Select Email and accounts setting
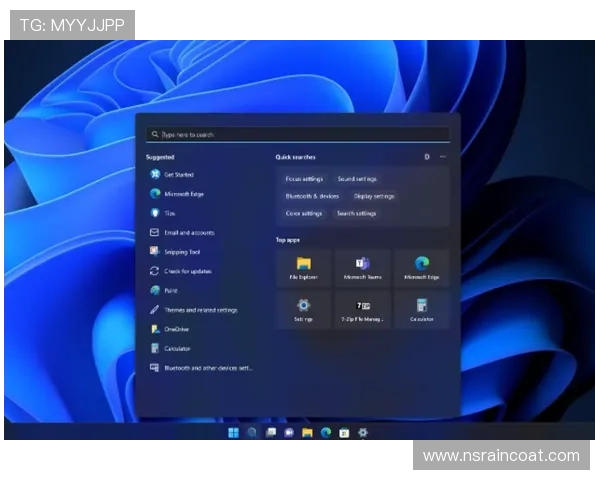The image size is (600, 480). 188,233
